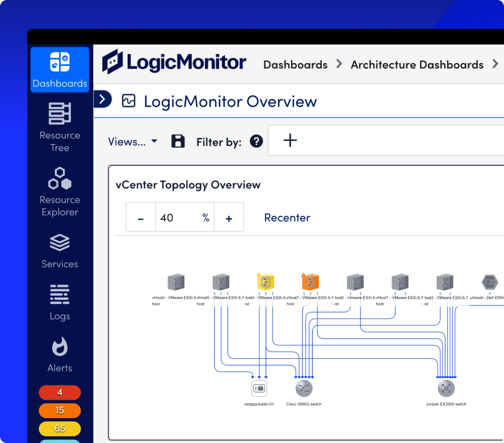
Task: Open the Resource Tree page
Action: 60,127
